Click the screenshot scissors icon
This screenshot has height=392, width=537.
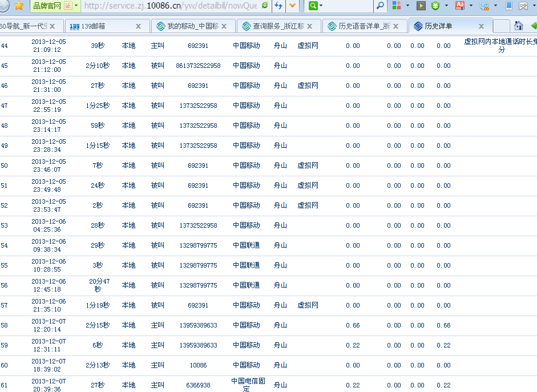[x=484, y=6]
